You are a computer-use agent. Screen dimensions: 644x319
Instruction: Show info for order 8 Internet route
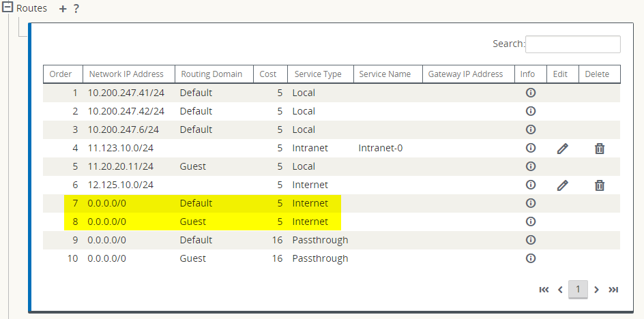[x=531, y=222]
